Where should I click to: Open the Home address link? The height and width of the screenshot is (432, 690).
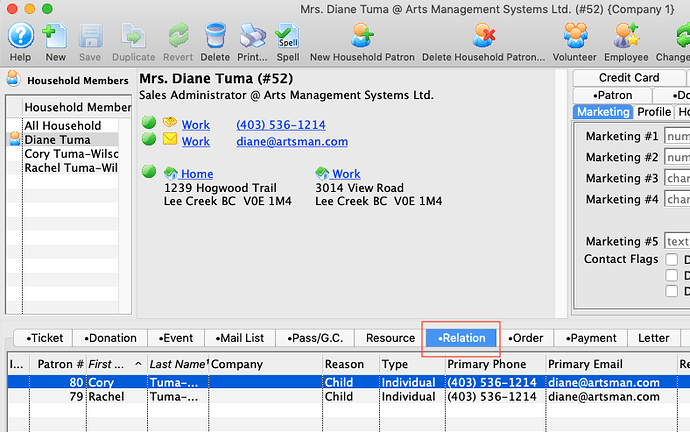[x=197, y=174]
